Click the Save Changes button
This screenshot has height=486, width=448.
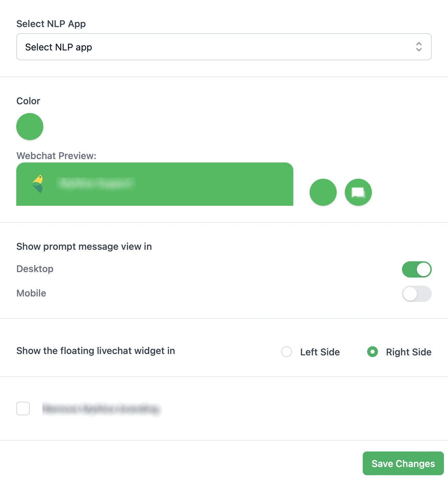[403, 463]
